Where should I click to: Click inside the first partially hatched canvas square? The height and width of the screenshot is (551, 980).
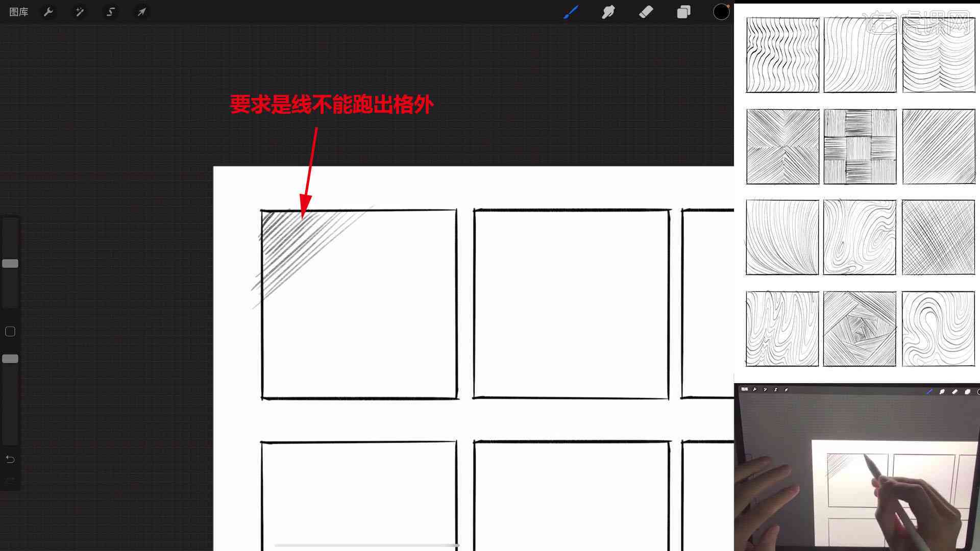[x=359, y=304]
